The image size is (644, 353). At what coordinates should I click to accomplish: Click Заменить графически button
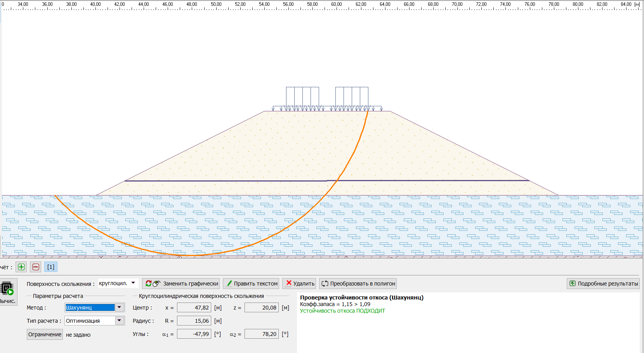click(x=181, y=284)
